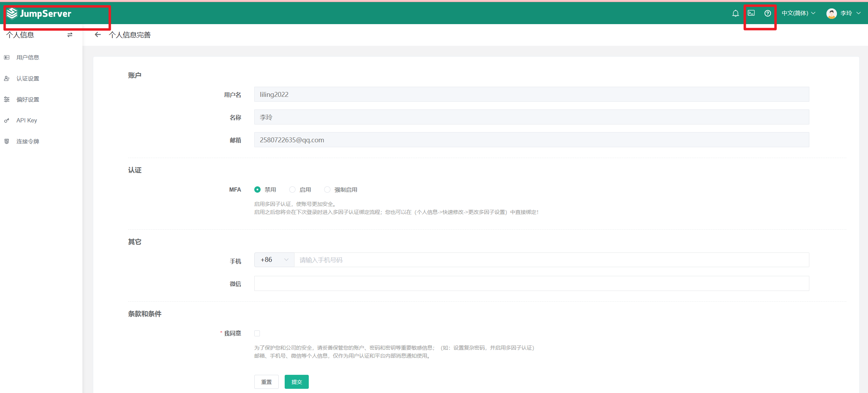Open the 中文(简体) language dropdown

(798, 13)
